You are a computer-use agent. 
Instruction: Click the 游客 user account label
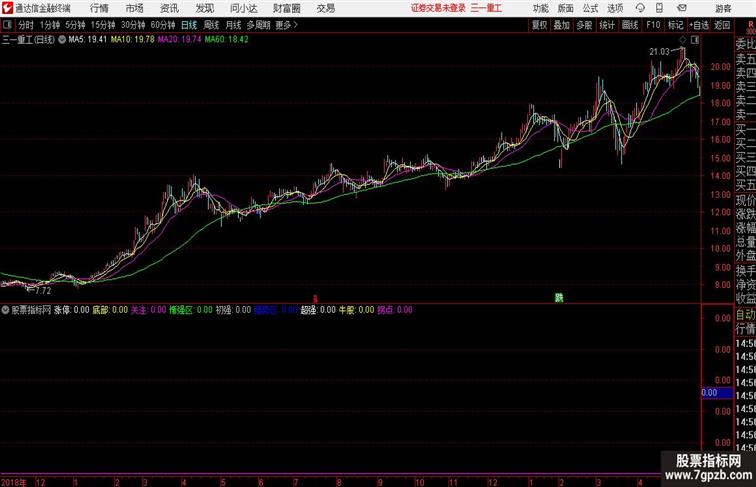click(723, 8)
